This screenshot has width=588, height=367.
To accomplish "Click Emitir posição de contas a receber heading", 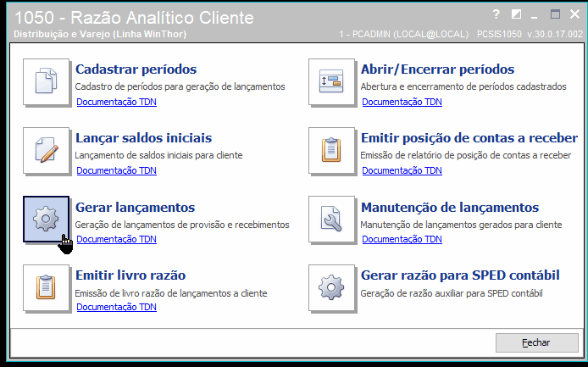I will pos(469,138).
